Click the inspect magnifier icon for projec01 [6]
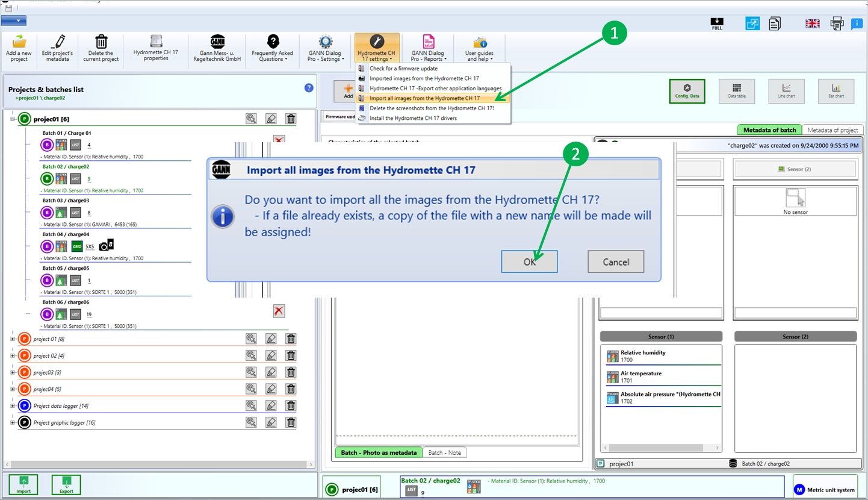This screenshot has height=500, width=868. [x=251, y=119]
